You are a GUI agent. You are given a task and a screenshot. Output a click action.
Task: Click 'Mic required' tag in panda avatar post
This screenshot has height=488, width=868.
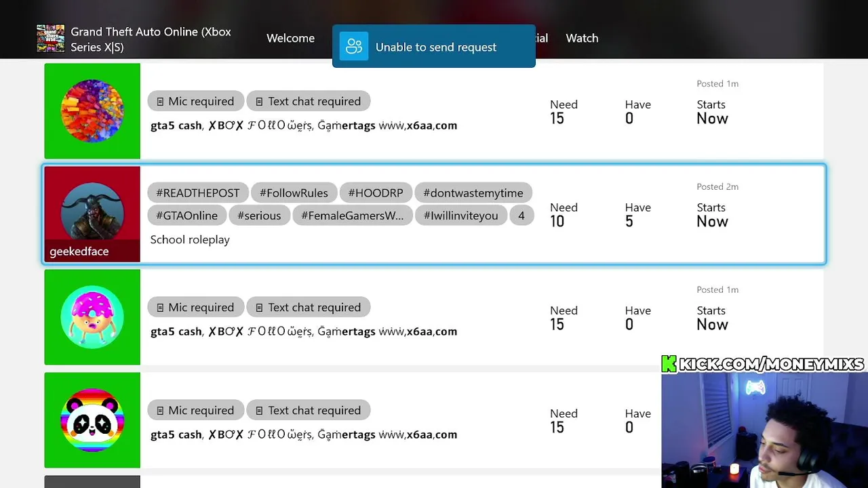tap(195, 410)
